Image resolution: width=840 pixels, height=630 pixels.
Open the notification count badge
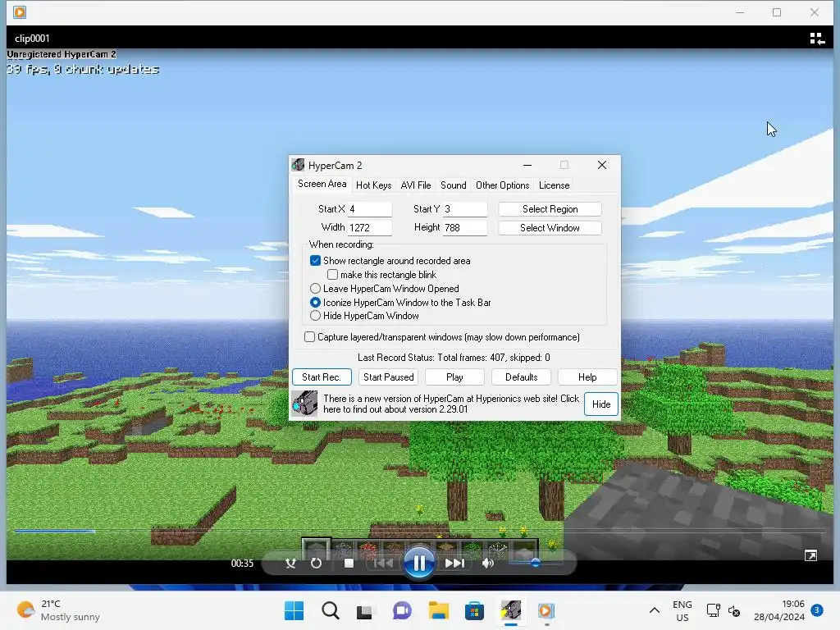coord(817,609)
